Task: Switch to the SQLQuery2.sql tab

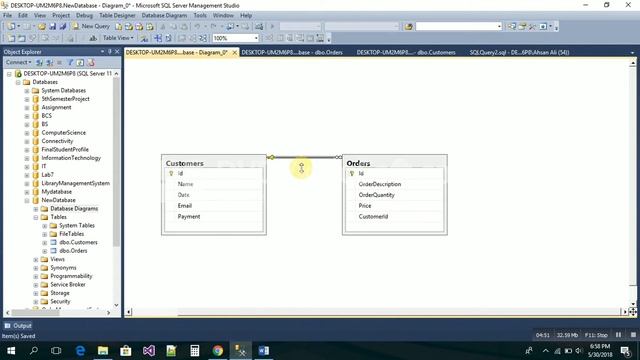Action: [519, 52]
